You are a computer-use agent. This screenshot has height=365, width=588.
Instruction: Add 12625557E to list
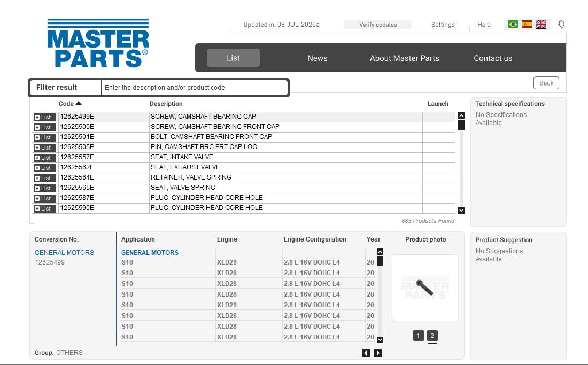point(44,158)
